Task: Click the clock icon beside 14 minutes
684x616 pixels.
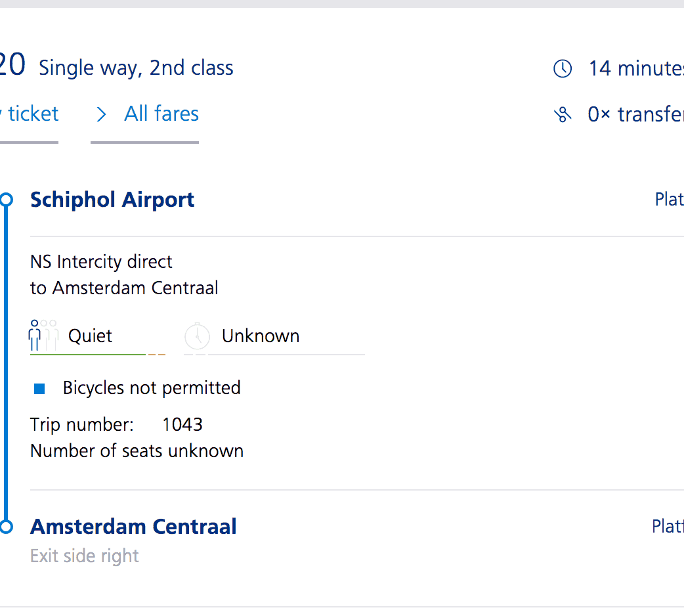Action: click(563, 68)
